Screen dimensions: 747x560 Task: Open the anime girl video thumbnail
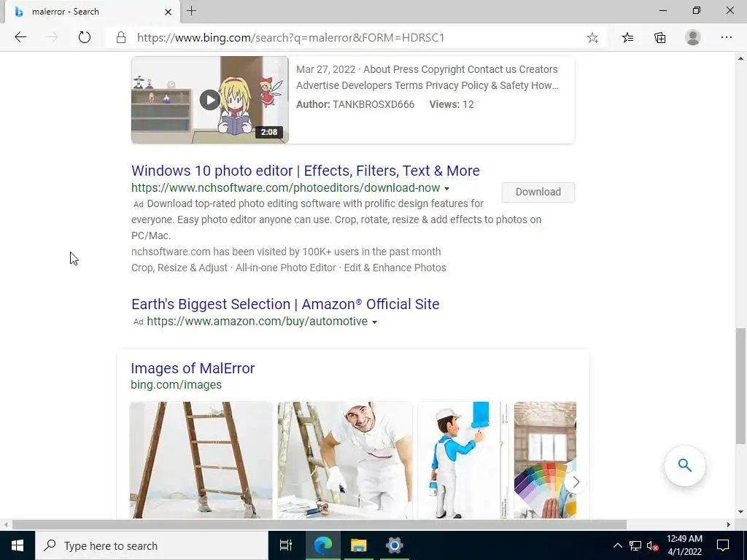[x=210, y=99]
